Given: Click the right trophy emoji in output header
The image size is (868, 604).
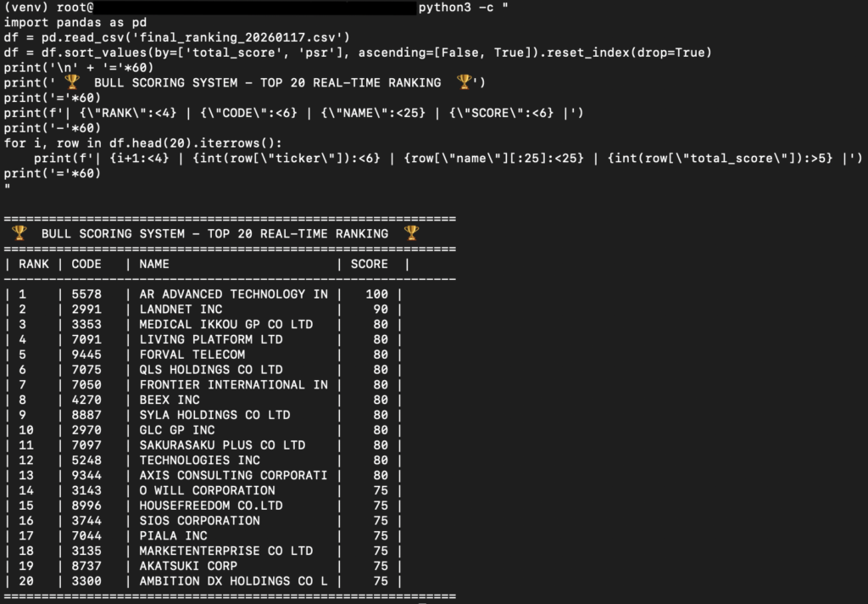Looking at the screenshot, I should tap(411, 233).
